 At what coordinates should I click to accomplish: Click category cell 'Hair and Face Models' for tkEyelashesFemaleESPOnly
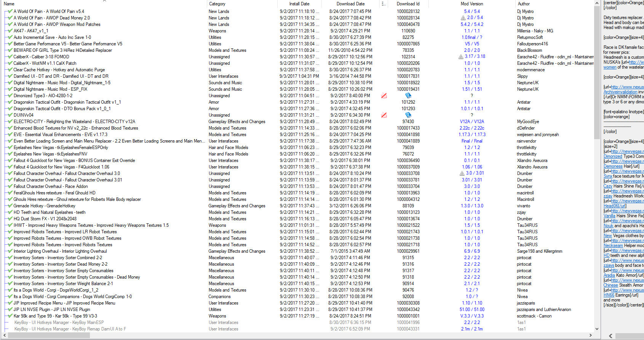[228, 148]
